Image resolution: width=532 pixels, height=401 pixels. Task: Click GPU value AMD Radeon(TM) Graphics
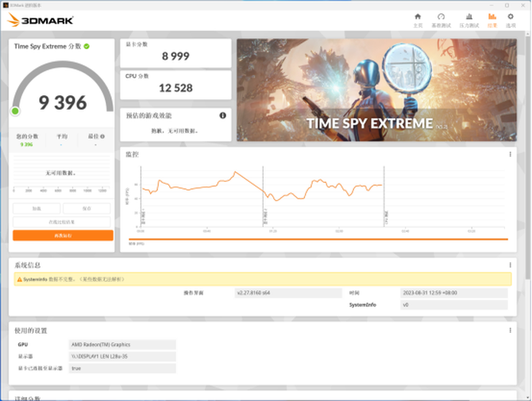click(x=122, y=345)
